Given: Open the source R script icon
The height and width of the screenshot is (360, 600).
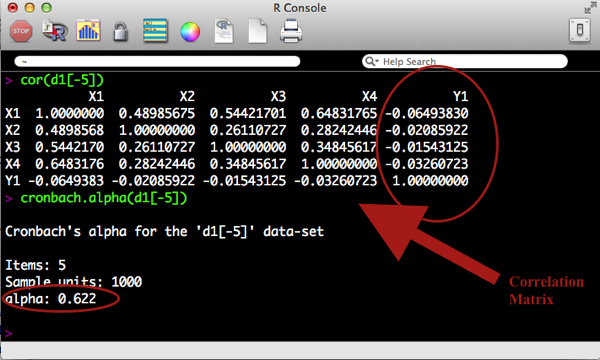Looking at the screenshot, I should click(55, 31).
